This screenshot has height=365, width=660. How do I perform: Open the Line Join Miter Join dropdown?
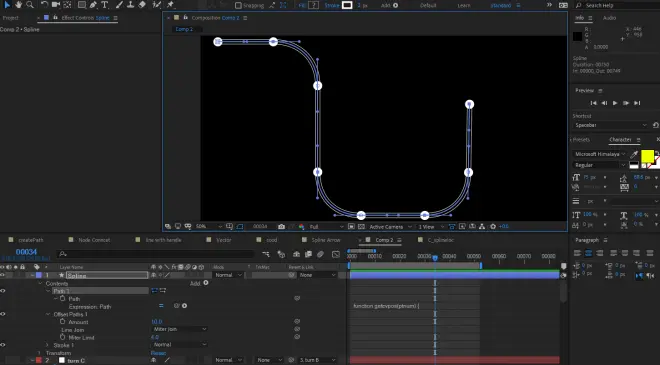pyautogui.click(x=180, y=329)
